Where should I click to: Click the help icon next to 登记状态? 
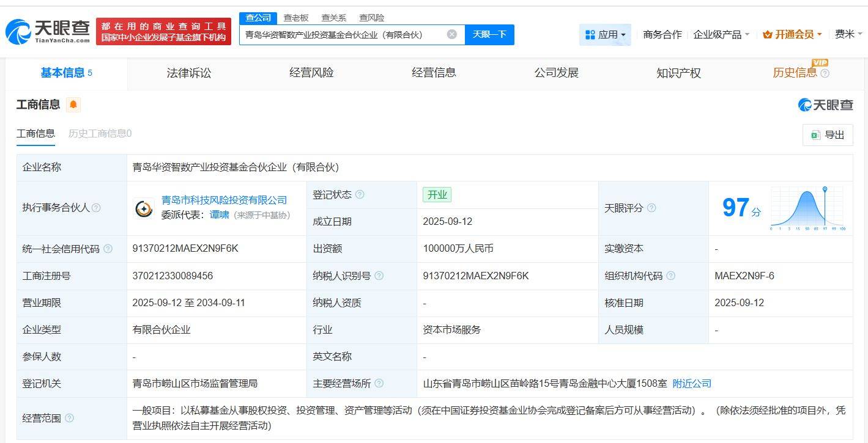click(x=360, y=194)
